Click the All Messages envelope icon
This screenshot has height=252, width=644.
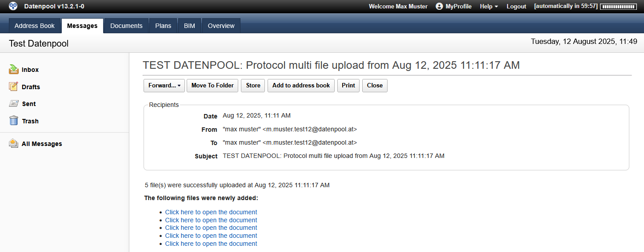pos(14,143)
